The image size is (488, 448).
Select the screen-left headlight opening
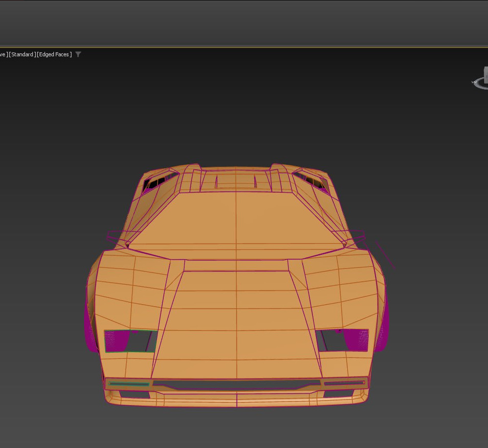coord(130,341)
